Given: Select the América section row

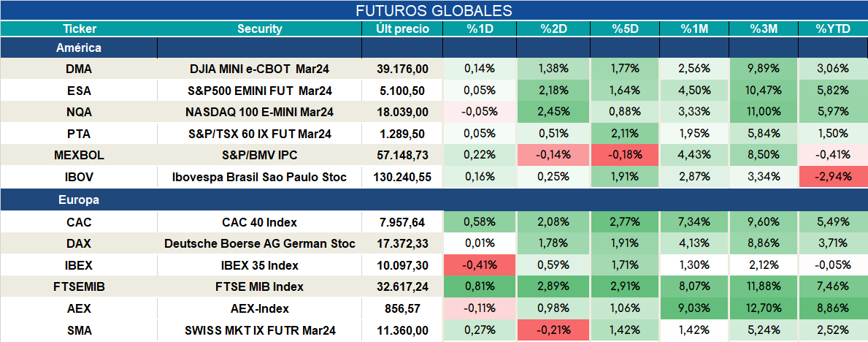Looking at the screenshot, I should tap(434, 48).
